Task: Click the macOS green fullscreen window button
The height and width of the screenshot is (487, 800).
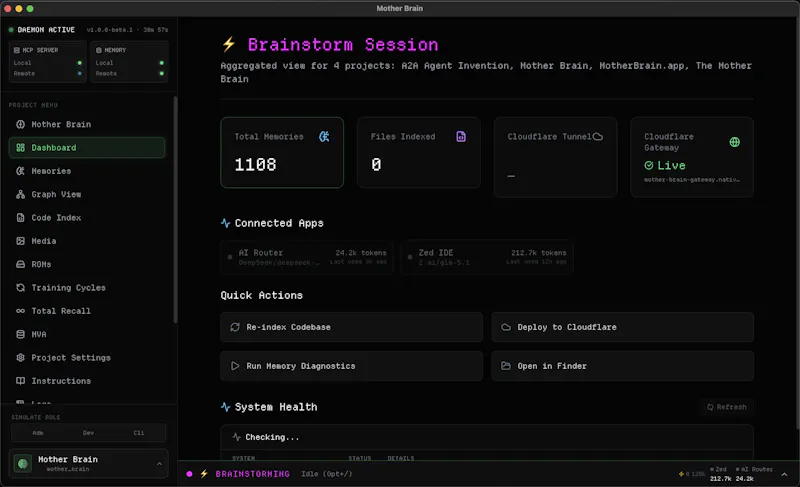Action: point(30,8)
